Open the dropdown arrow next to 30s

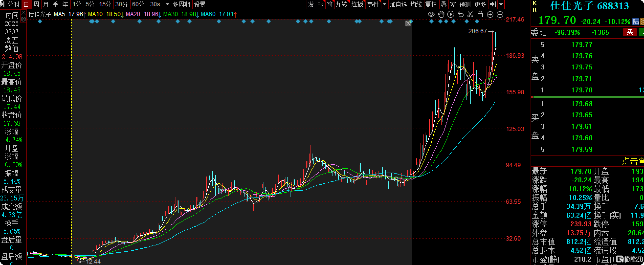pyautogui.click(x=167, y=4)
